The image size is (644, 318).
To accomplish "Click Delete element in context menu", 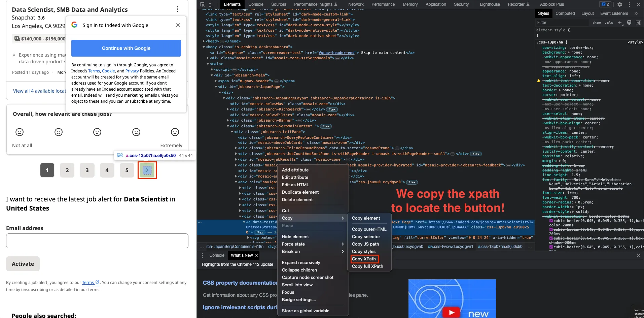I will [x=297, y=200].
